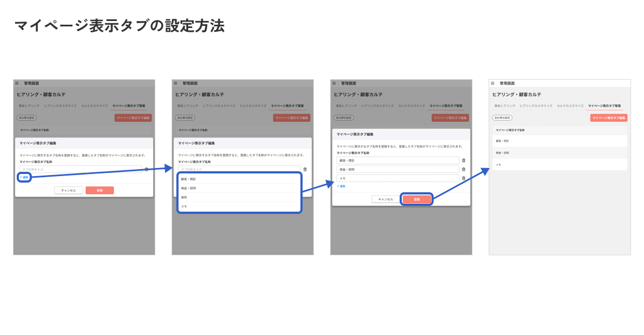Open the hamburger menu in the third panel
The height and width of the screenshot is (335, 644).
pyautogui.click(x=334, y=83)
